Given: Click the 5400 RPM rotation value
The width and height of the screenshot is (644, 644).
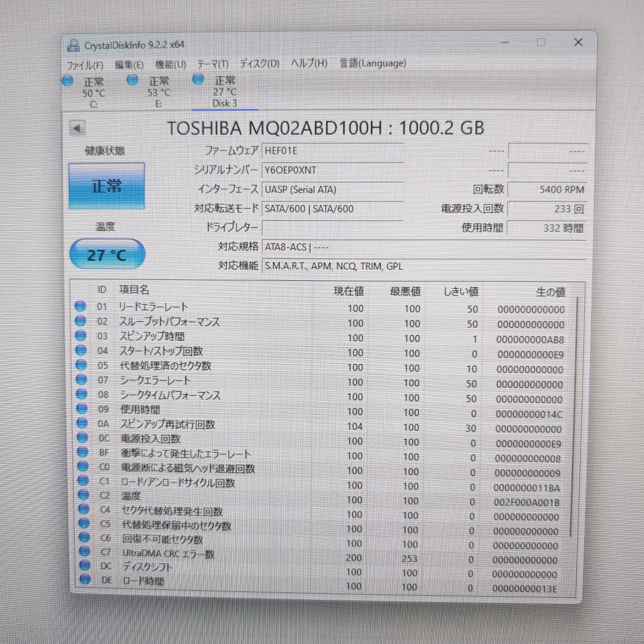Looking at the screenshot, I should coord(546,189).
